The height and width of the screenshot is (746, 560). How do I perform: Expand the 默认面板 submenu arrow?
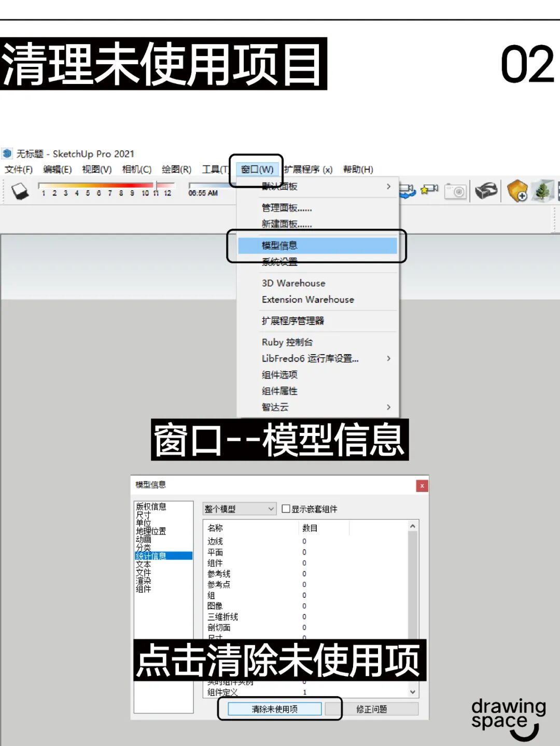388,186
